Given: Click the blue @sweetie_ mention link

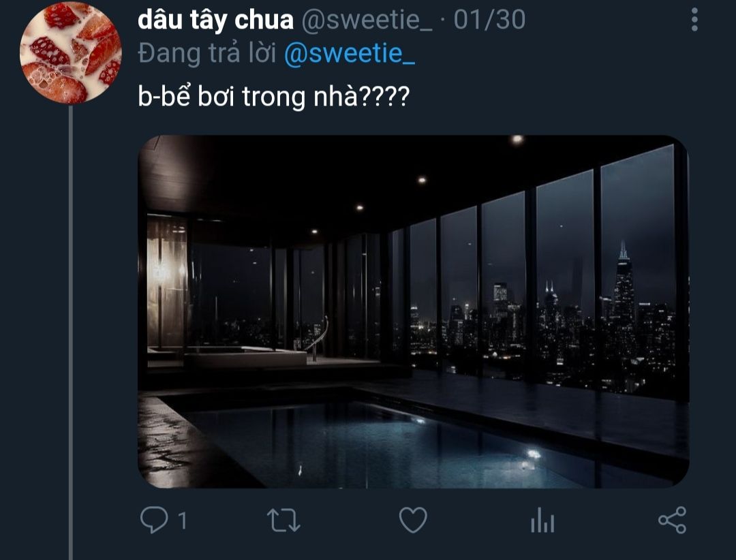Looking at the screenshot, I should click(x=349, y=53).
